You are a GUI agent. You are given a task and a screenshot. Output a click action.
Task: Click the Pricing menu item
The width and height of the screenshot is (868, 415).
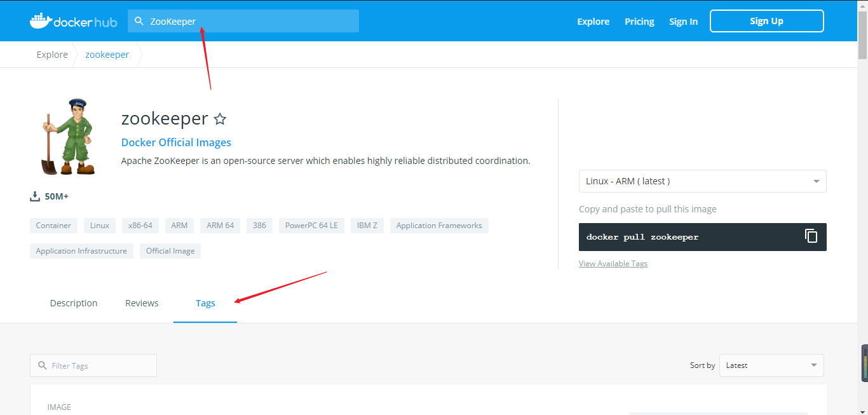pyautogui.click(x=639, y=21)
